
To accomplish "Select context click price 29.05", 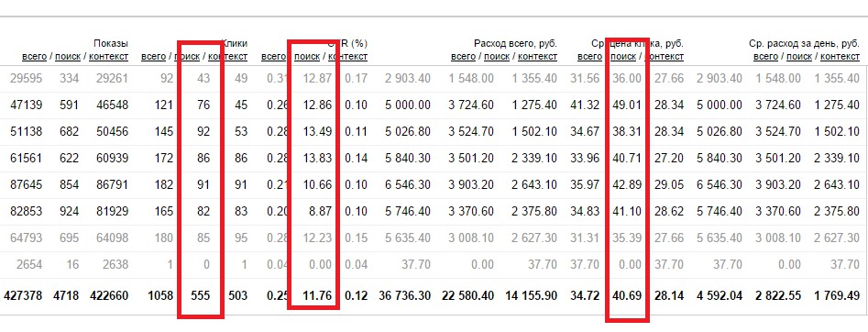I will 669,184.
